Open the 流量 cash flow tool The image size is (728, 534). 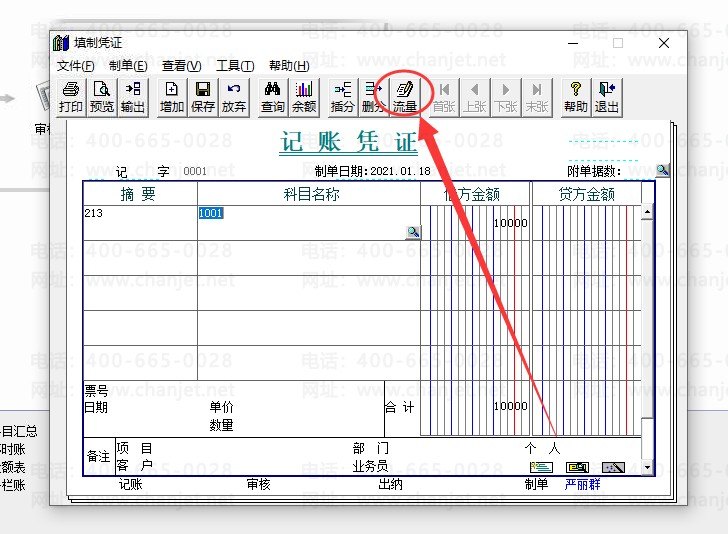pos(405,97)
